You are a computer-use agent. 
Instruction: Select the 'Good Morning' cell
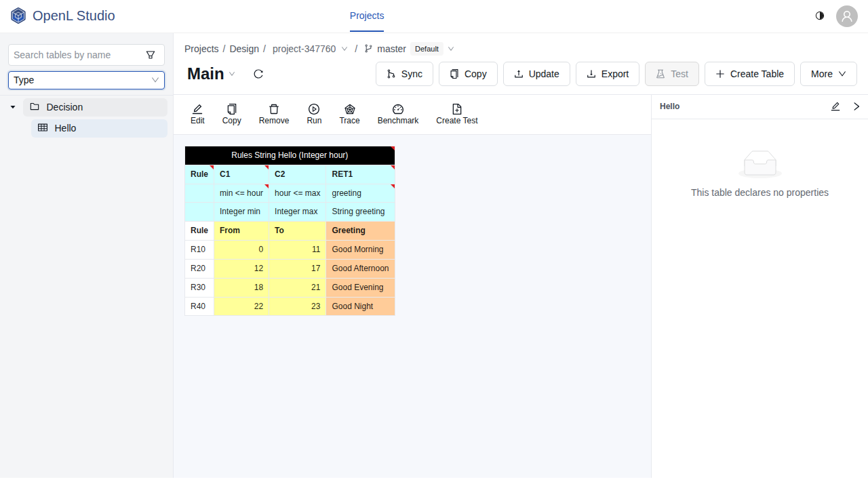360,249
